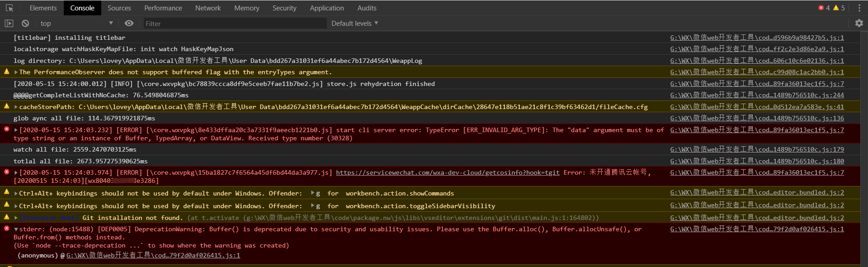
Task: Click error icon of the getcosinfo row
Action: [x=7, y=172]
